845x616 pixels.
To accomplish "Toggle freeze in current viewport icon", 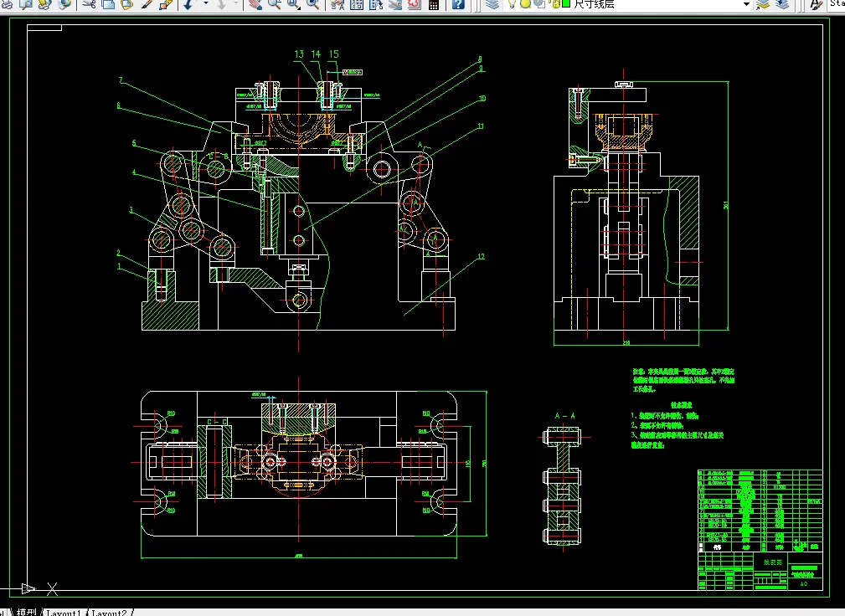I will 538,4.
